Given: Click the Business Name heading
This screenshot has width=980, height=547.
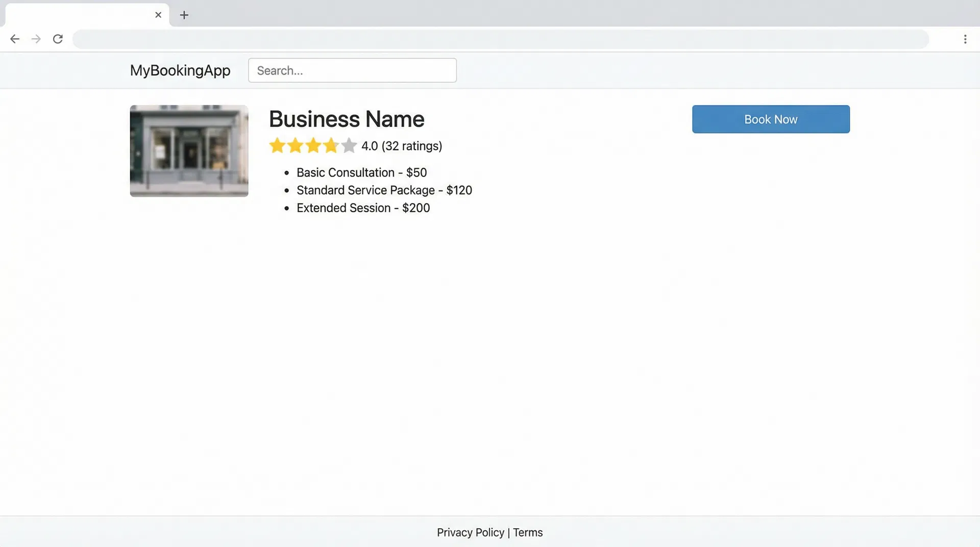Looking at the screenshot, I should (347, 119).
